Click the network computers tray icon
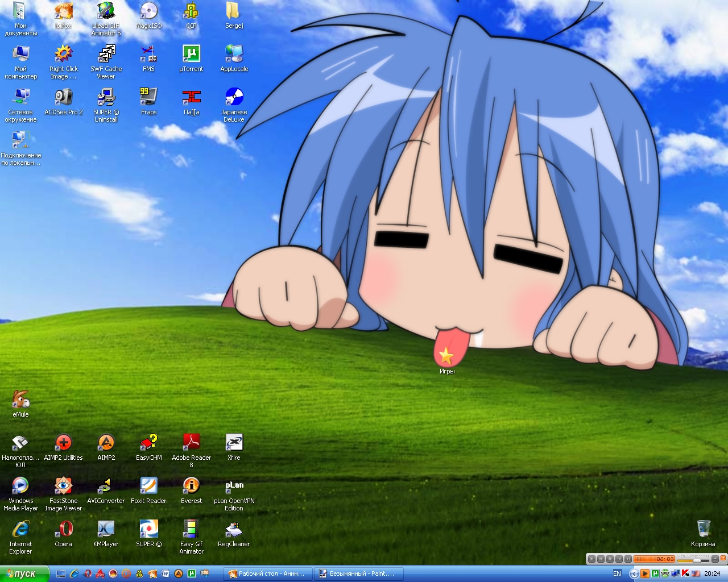Screen dimensions: 728x582 (x=675, y=573)
